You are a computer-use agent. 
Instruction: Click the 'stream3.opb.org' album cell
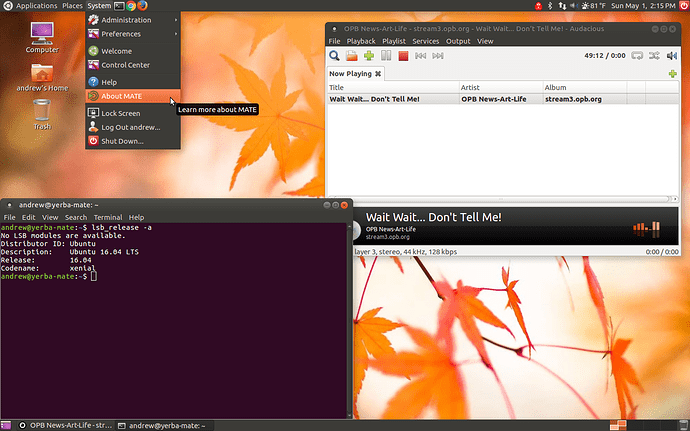[573, 99]
